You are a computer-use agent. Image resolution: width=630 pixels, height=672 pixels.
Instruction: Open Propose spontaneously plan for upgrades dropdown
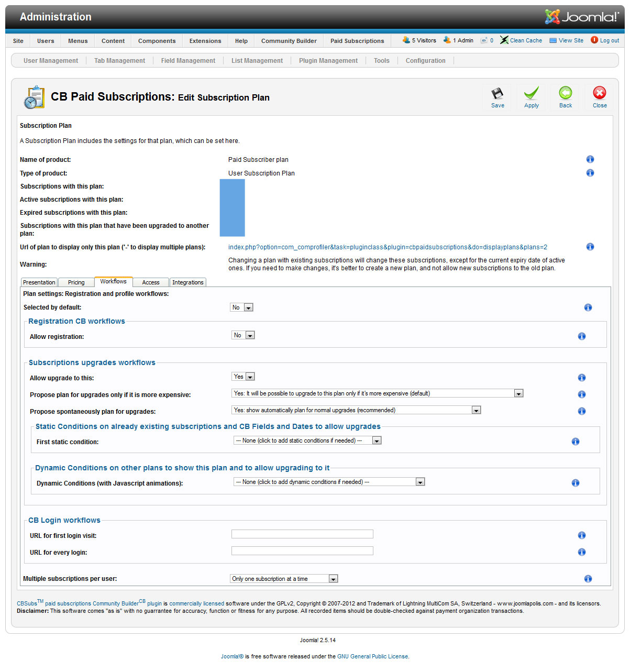tap(356, 410)
